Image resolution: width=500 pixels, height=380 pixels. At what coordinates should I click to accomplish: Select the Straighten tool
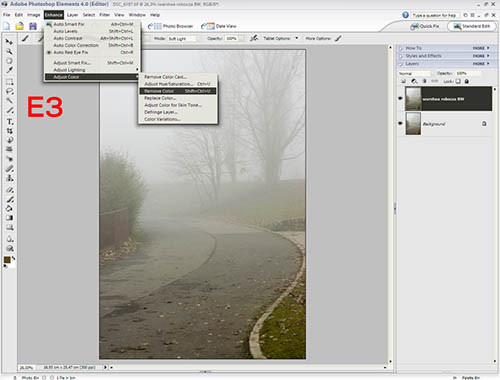coord(9,149)
